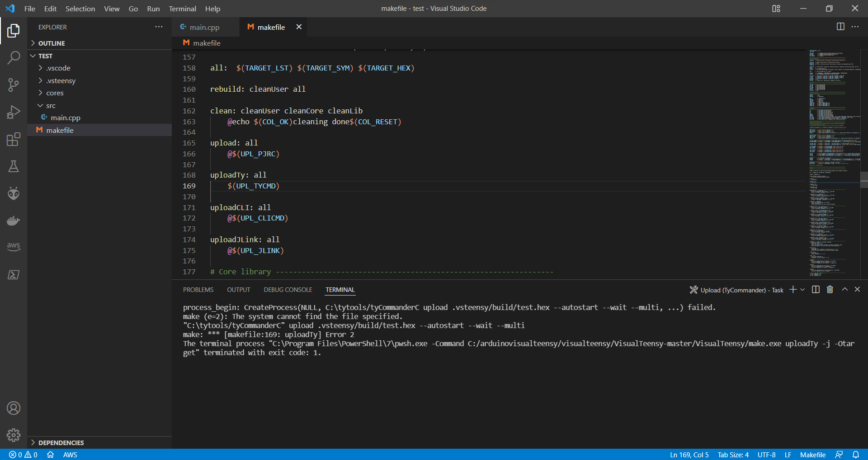This screenshot has width=868, height=460.
Task: Open the Search view
Action: click(14, 57)
